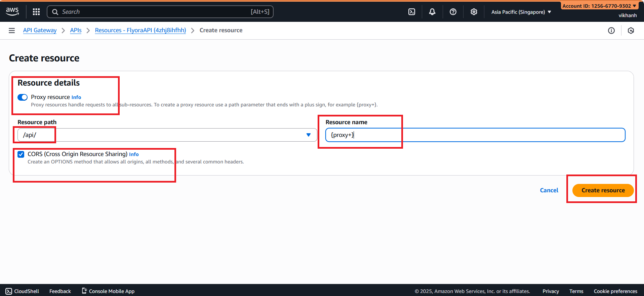Click the AWS logo home icon
Image resolution: width=644 pixels, height=296 pixels.
pyautogui.click(x=12, y=11)
